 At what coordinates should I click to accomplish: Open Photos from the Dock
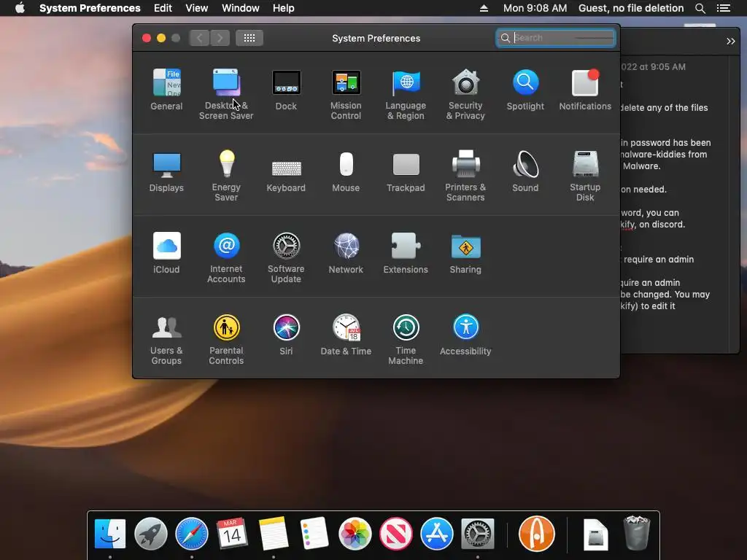point(355,534)
